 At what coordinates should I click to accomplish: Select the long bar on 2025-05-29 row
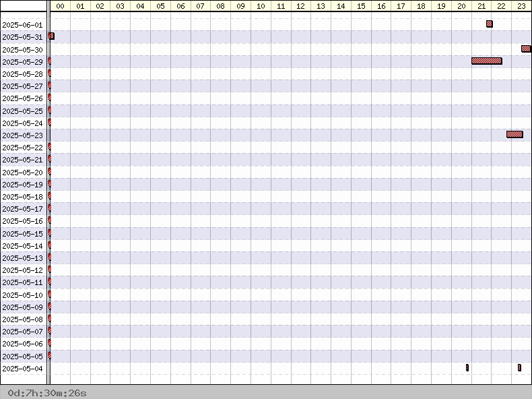pos(486,61)
